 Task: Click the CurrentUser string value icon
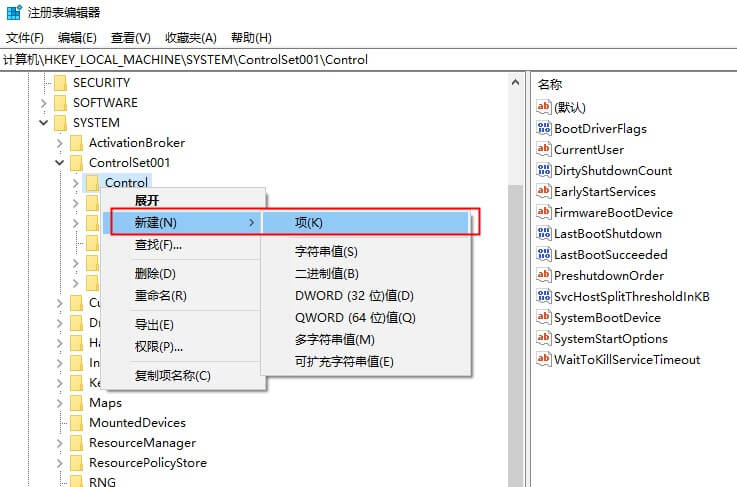544,150
